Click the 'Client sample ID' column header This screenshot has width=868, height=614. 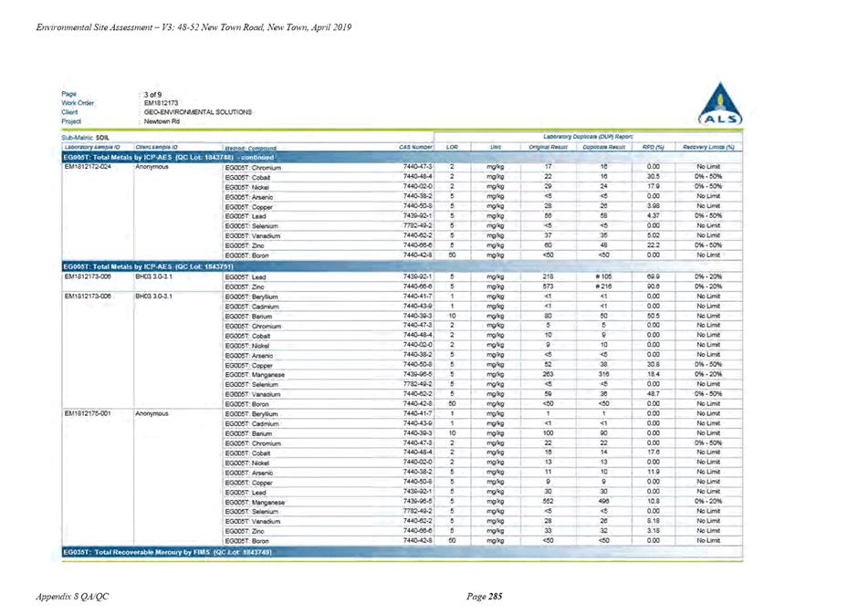coord(157,147)
